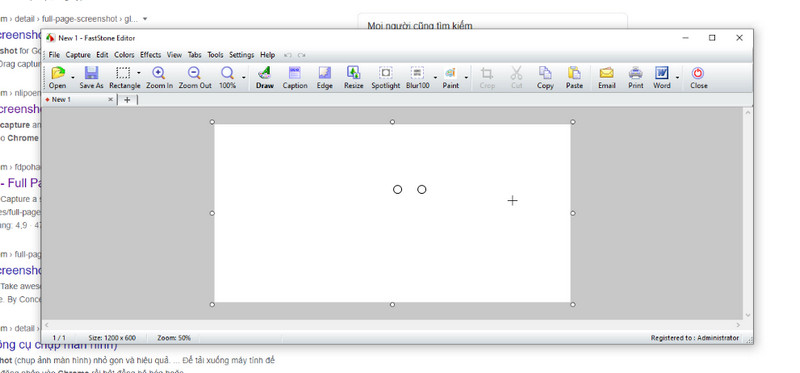Expand the Paint dropdown arrow
This screenshot has width=800, height=373.
[466, 78]
